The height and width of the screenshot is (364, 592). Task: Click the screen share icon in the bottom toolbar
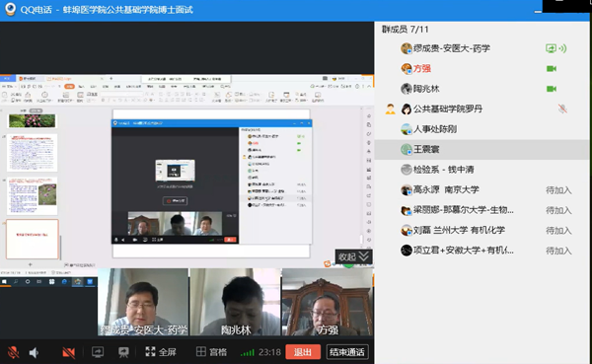(98, 352)
